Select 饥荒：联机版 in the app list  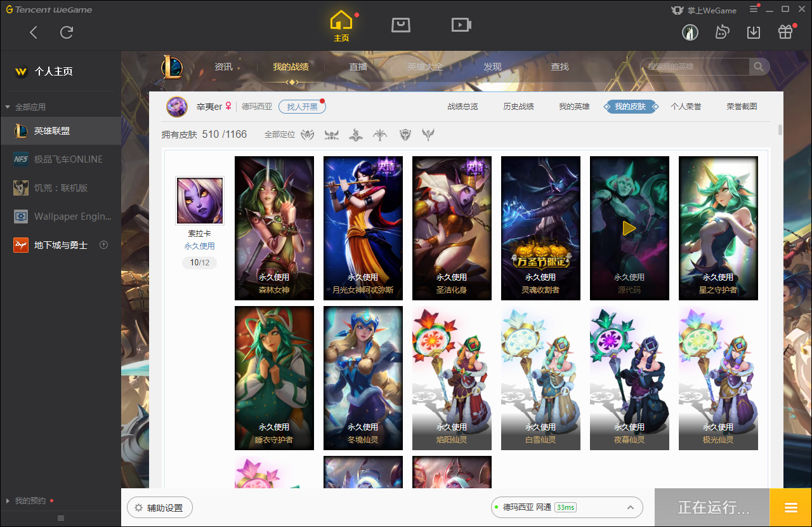(60, 188)
